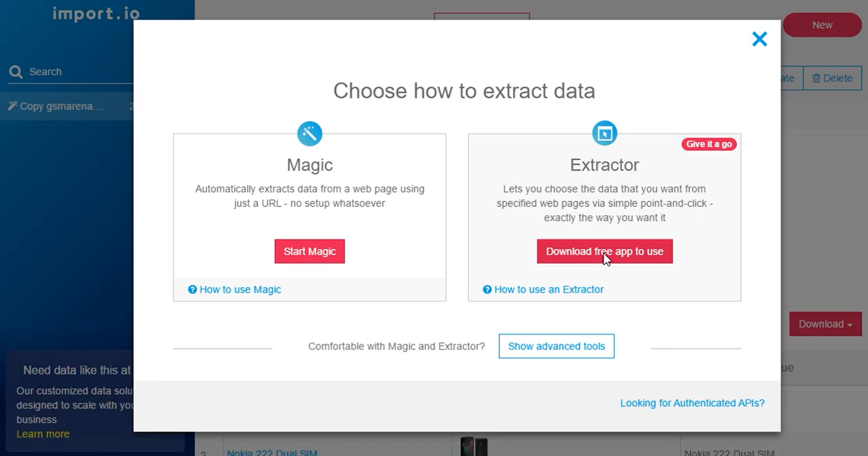Image resolution: width=868 pixels, height=456 pixels.
Task: Click help icon beside How to use Magic
Action: [192, 290]
